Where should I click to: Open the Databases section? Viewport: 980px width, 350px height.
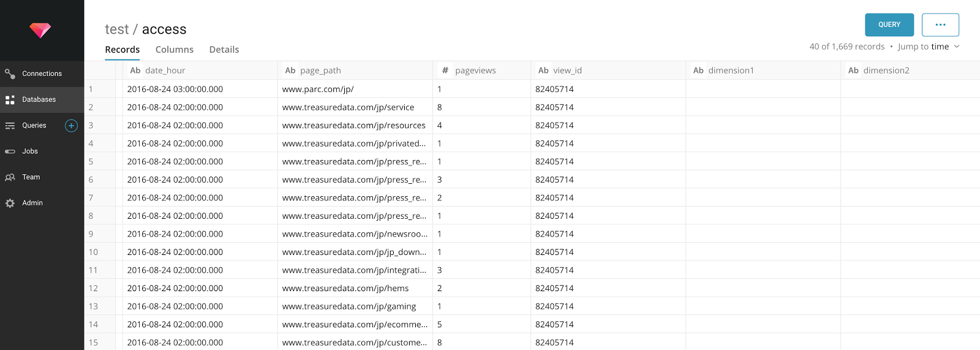pyautogui.click(x=42, y=99)
